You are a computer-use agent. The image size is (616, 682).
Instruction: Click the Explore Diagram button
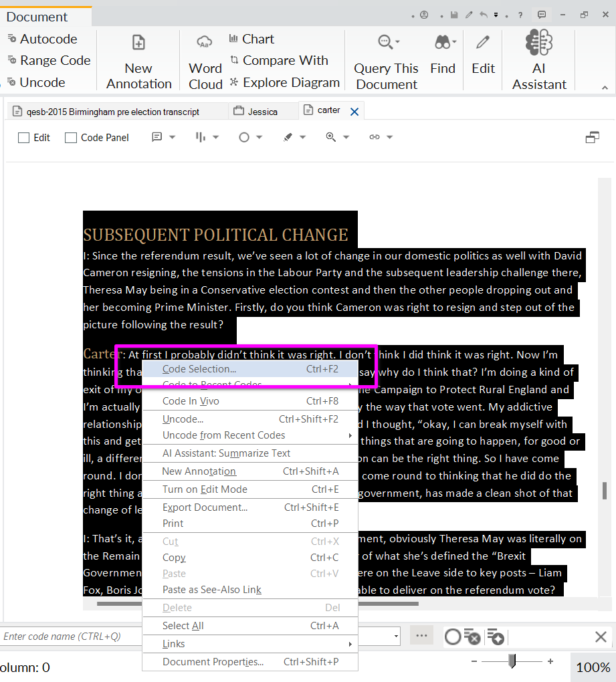tap(284, 82)
